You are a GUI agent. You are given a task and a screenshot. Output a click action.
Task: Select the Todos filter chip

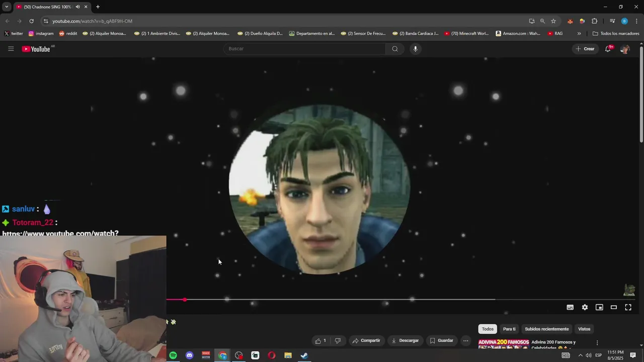488,329
